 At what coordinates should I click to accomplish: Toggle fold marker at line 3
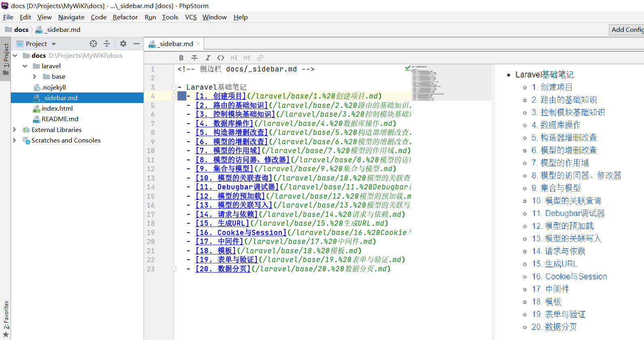174,87
